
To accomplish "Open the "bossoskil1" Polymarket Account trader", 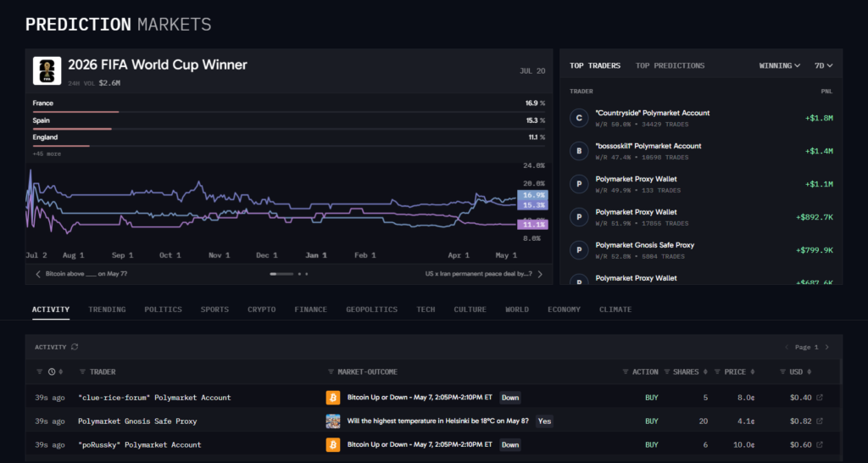I will pyautogui.click(x=648, y=146).
